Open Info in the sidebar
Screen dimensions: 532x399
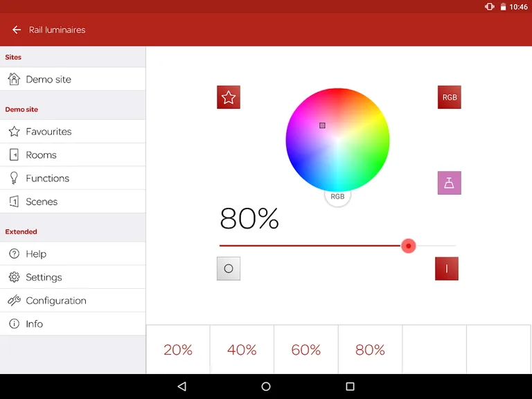[73, 324]
